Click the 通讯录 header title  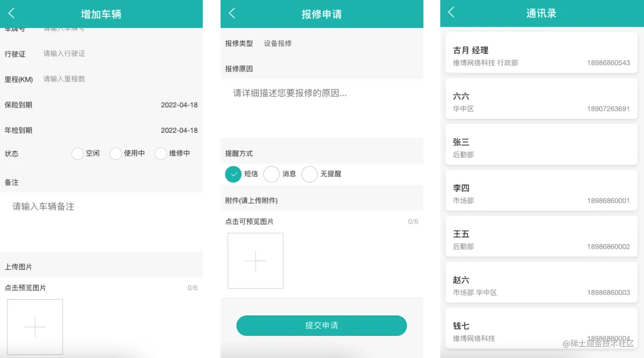(541, 13)
